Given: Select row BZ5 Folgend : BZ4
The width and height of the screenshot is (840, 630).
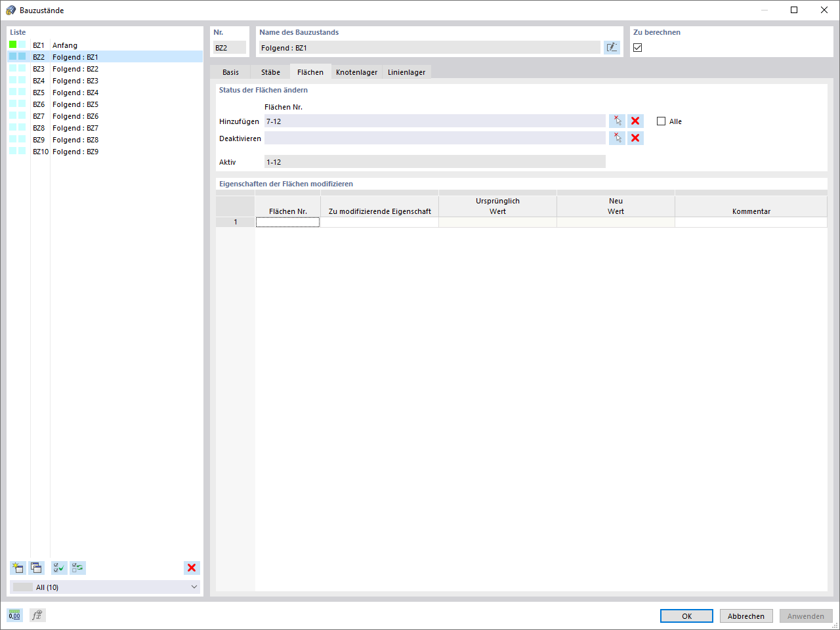Looking at the screenshot, I should pyautogui.click(x=105, y=93).
